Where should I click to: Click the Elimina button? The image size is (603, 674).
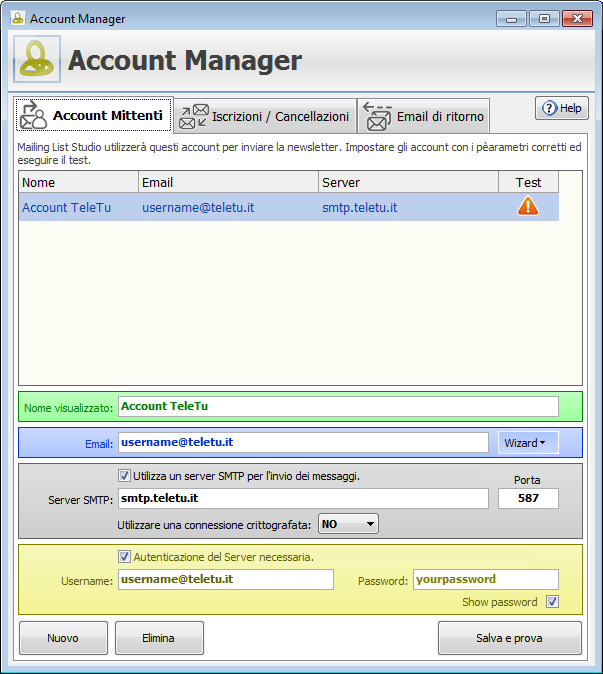tap(159, 637)
